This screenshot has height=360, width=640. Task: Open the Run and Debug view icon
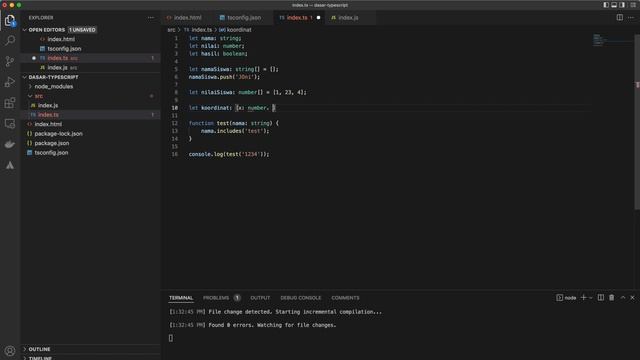coord(10,82)
